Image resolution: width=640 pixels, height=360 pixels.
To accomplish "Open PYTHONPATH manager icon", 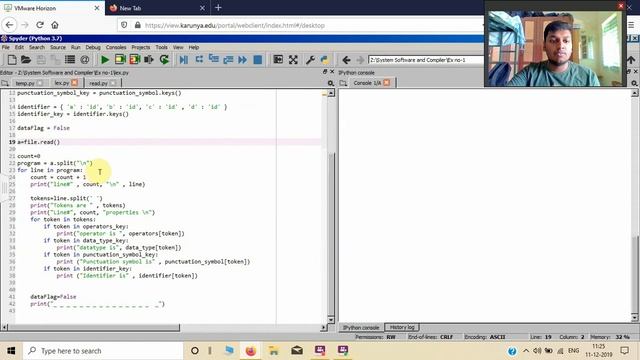I will tap(325, 60).
